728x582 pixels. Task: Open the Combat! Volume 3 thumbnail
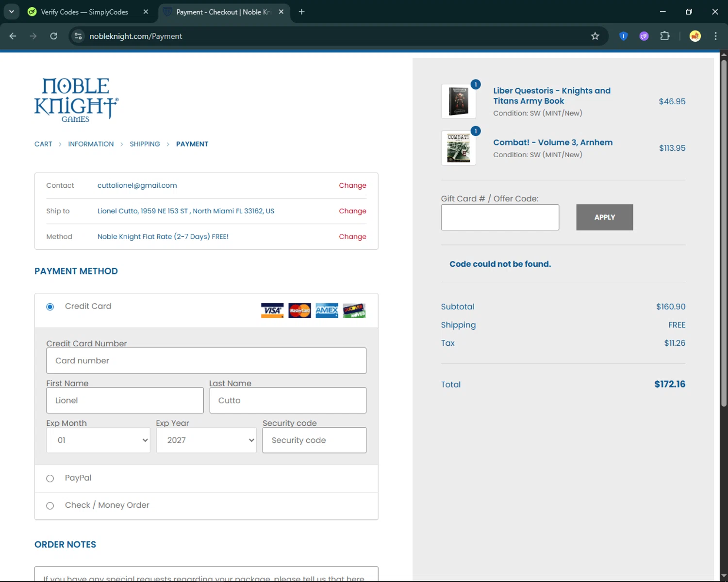[459, 148]
